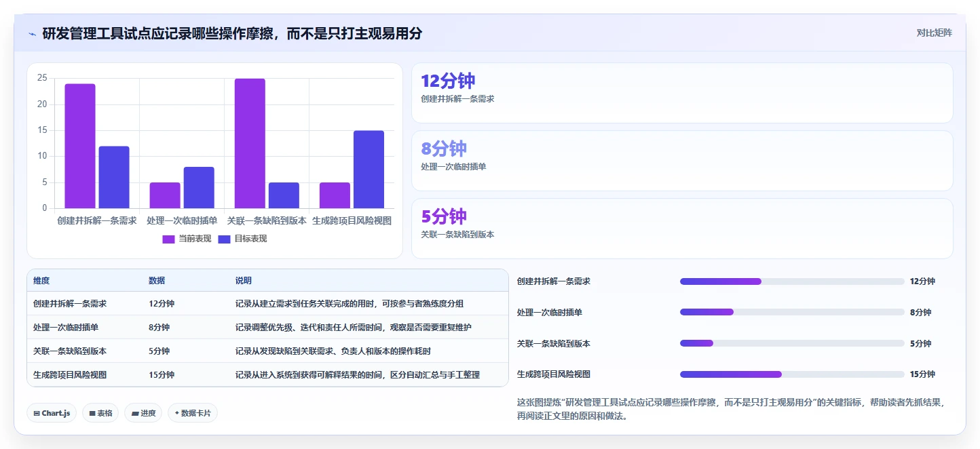Image resolution: width=980 pixels, height=449 pixels.
Task: Toggle the 目标表现 legend swatch
Action: (225, 239)
